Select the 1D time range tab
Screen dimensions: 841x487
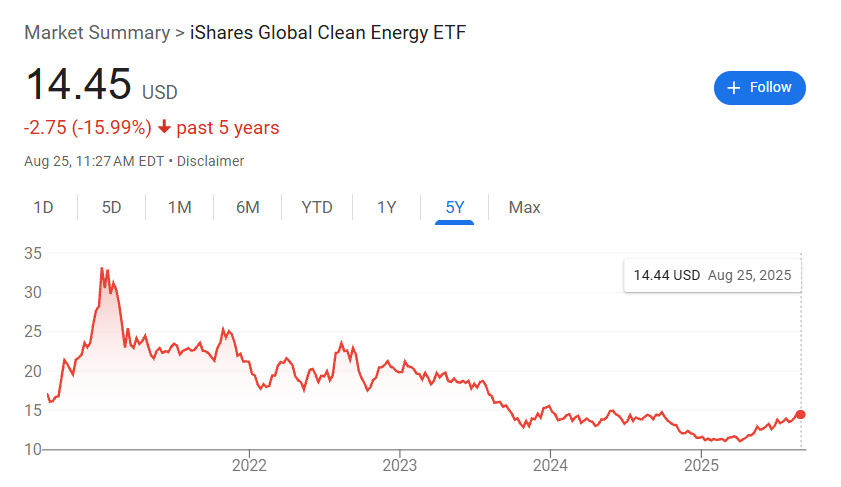click(43, 207)
